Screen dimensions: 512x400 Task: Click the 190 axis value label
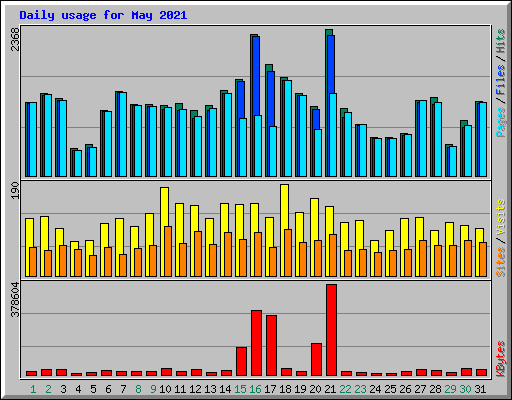tap(15, 190)
